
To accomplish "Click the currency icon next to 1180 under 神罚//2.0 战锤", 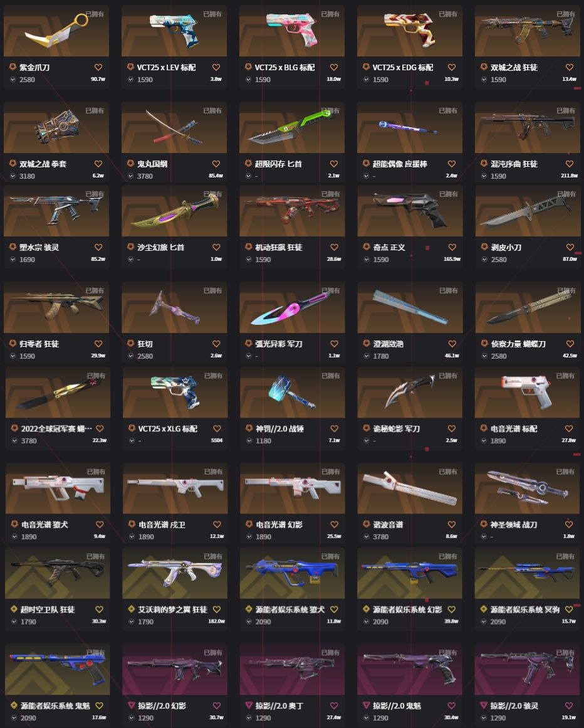I will 249,441.
